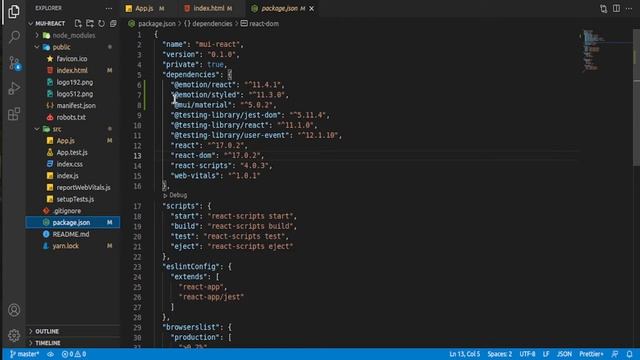Open the Search view in activity bar

pos(14,37)
